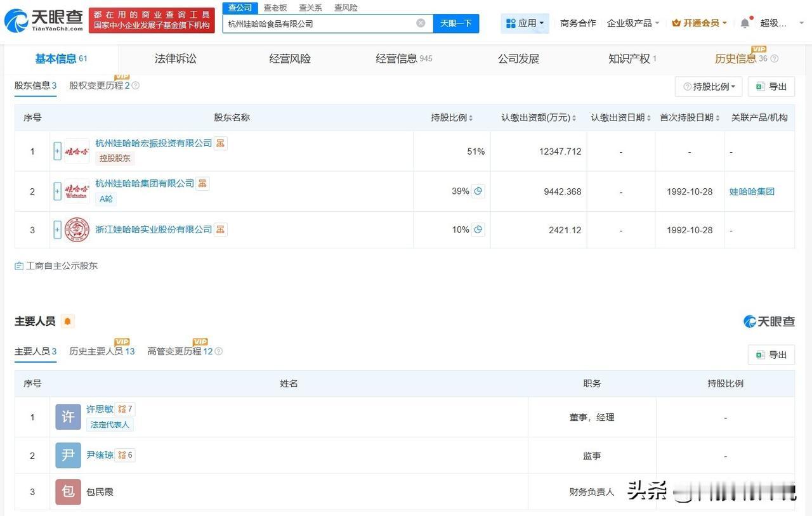The height and width of the screenshot is (516, 812).
Task: Expand row 2 shareholder 杭州娃哈哈集团 with plus
Action: [x=57, y=191]
